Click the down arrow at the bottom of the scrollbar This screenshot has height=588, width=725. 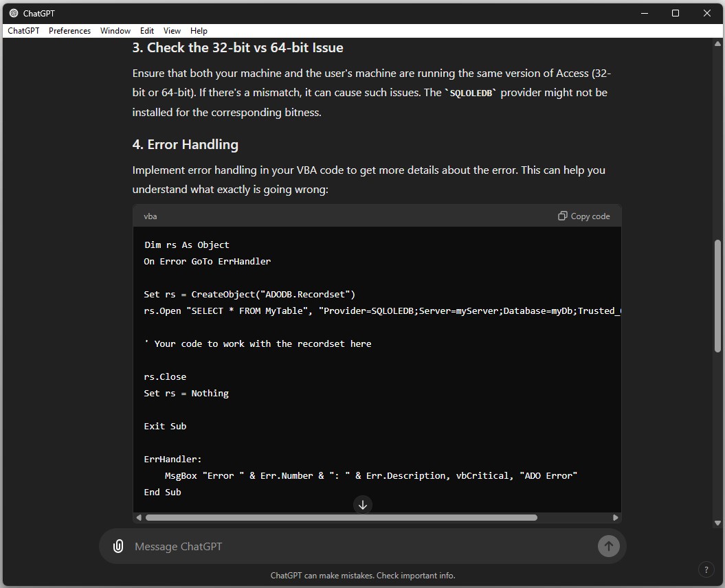coord(717,522)
